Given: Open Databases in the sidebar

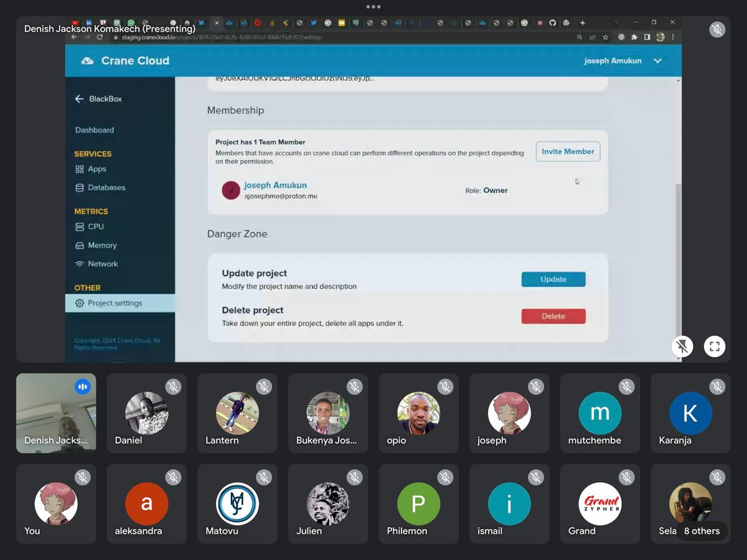Looking at the screenshot, I should point(100,187).
